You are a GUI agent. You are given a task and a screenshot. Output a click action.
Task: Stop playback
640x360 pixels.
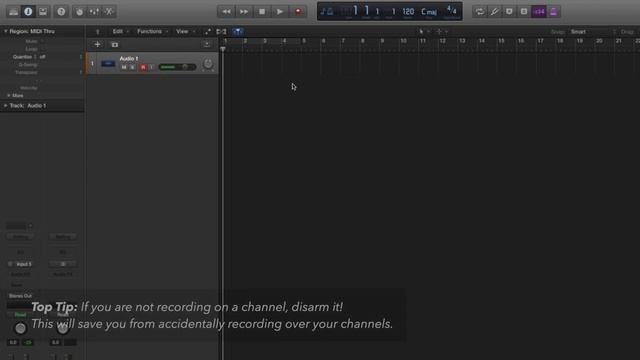(262, 12)
